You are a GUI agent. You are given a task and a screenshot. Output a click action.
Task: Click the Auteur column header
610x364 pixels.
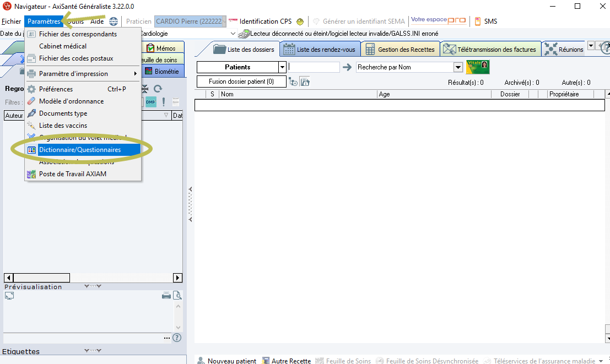pyautogui.click(x=14, y=116)
